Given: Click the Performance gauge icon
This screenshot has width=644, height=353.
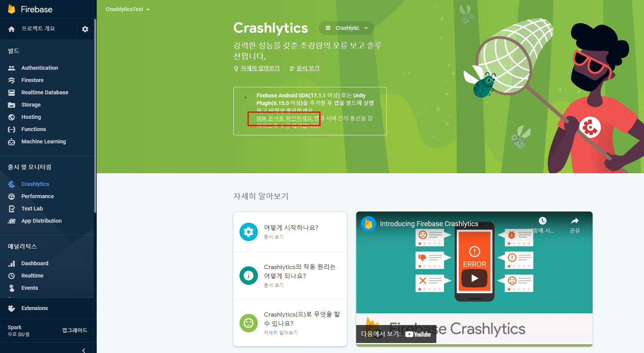Looking at the screenshot, I should (x=12, y=196).
